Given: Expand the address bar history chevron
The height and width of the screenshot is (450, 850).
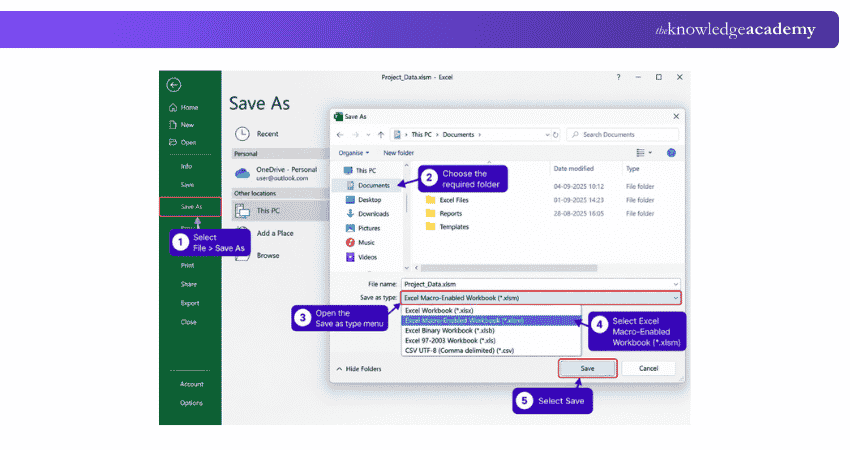Looking at the screenshot, I should (547, 134).
